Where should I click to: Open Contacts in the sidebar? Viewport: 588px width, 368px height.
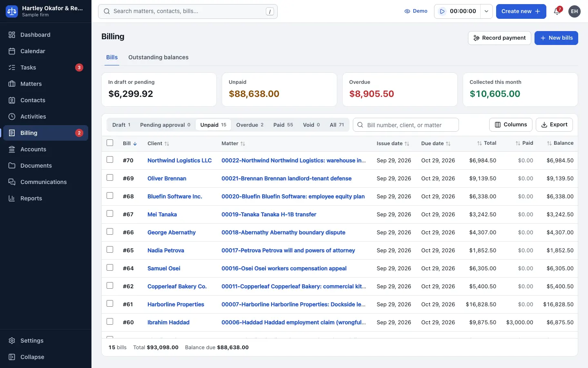[46, 100]
